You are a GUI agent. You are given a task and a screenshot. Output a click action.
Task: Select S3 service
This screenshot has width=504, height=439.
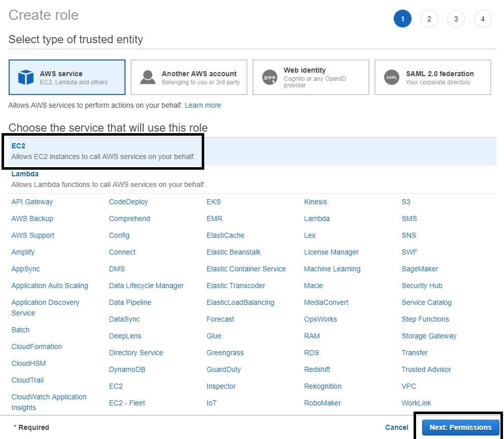(x=406, y=202)
